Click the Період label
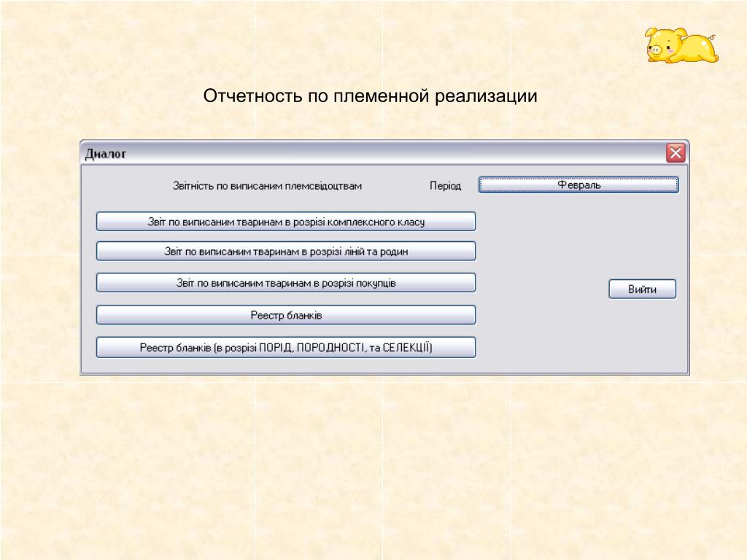 tap(446, 186)
